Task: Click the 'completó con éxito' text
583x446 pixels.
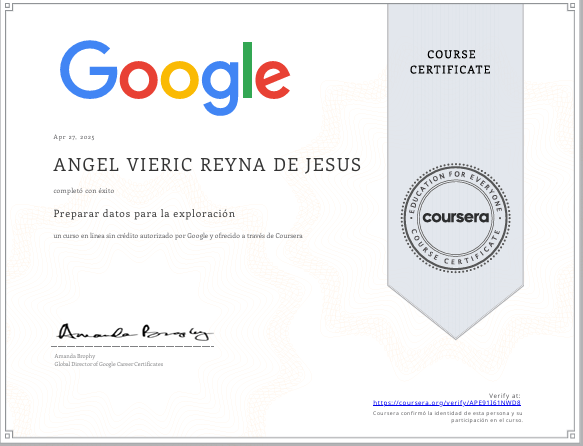Action: pos(84,191)
